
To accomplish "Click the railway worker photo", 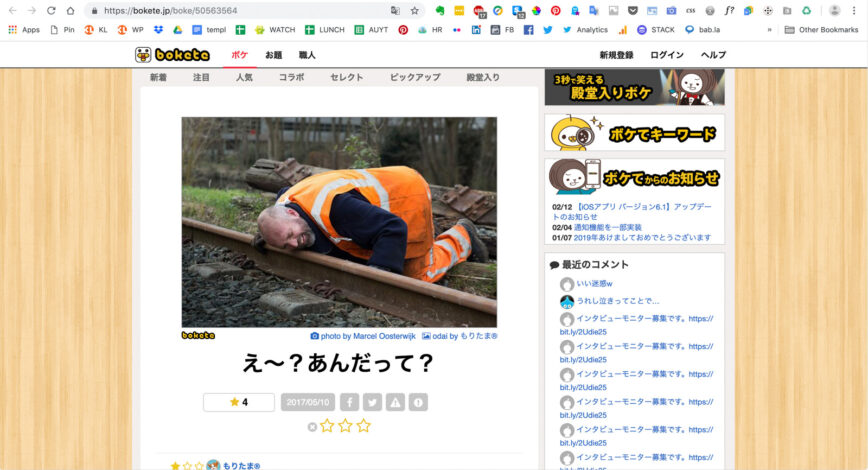I will coord(339,222).
